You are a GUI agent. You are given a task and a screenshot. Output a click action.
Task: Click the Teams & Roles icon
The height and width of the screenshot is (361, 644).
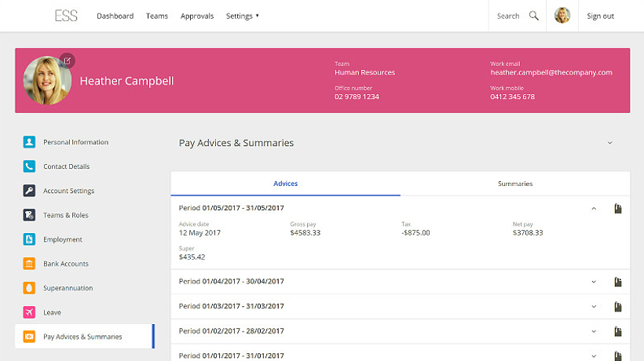[x=29, y=215]
